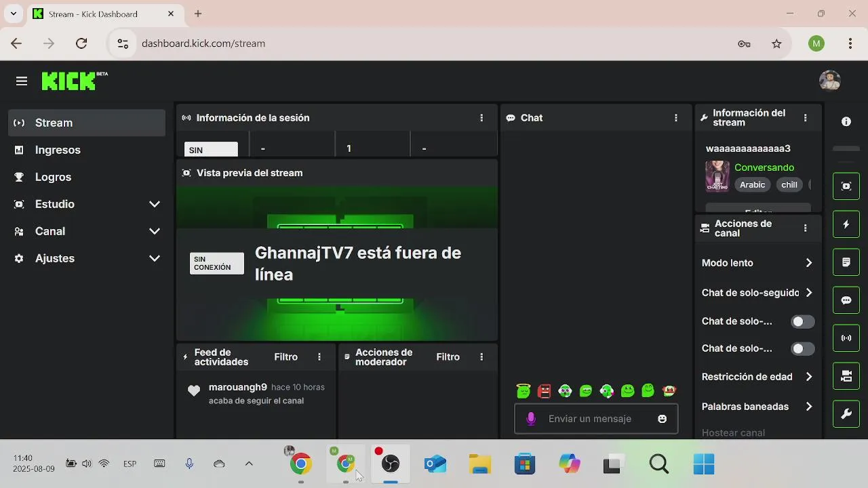
Task: Click the chat bubble icon on right rail
Action: pyautogui.click(x=846, y=300)
